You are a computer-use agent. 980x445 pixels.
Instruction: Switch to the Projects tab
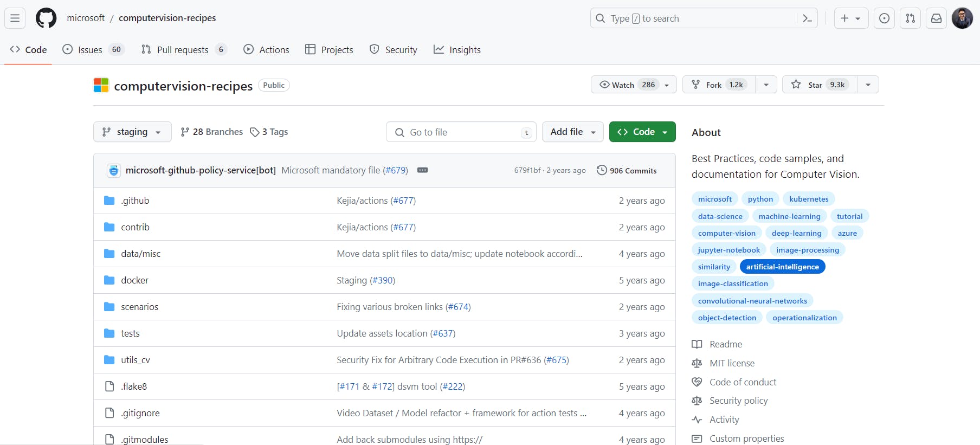pyautogui.click(x=329, y=50)
